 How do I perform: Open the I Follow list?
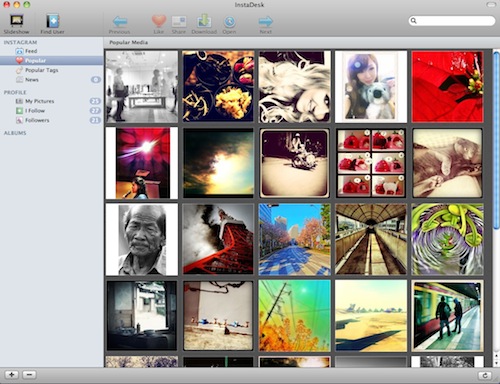pyautogui.click(x=52, y=111)
